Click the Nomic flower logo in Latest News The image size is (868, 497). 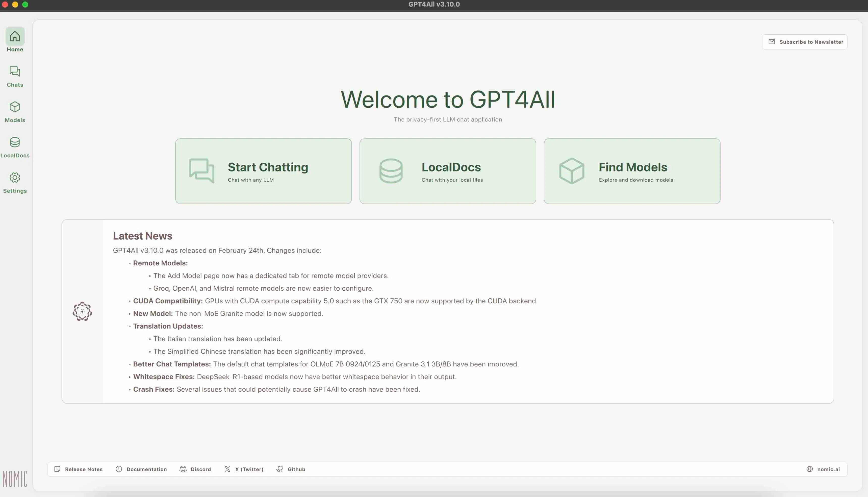82,311
